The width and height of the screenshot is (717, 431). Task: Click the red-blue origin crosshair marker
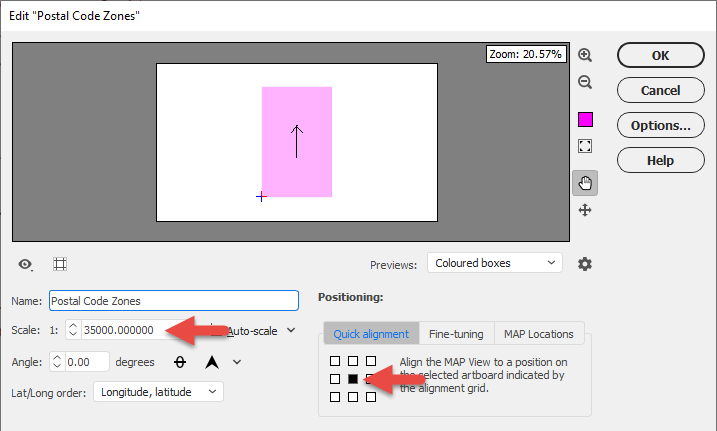coord(262,197)
